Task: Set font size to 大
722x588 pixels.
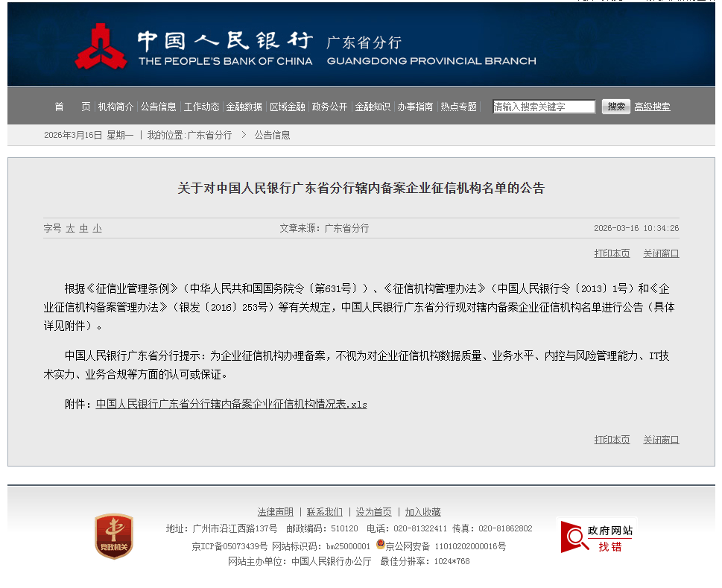Action: [70, 229]
